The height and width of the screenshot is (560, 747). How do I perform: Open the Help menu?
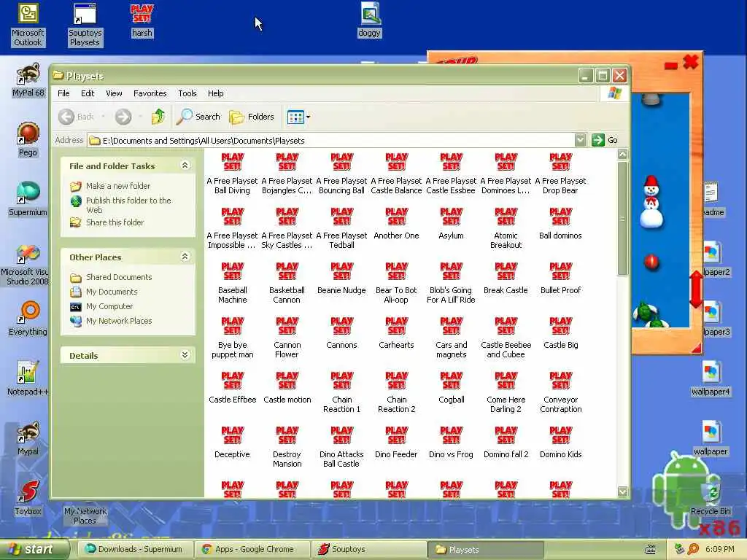pos(215,93)
